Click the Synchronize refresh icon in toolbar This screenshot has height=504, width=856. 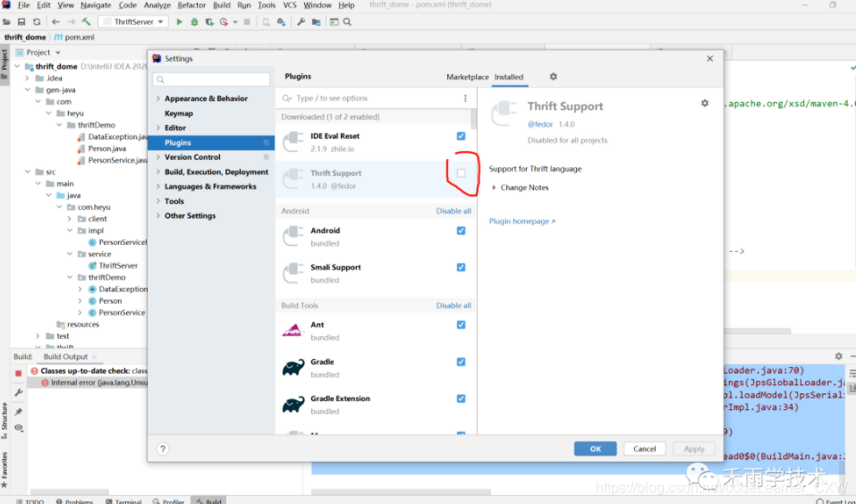pyautogui.click(x=37, y=21)
